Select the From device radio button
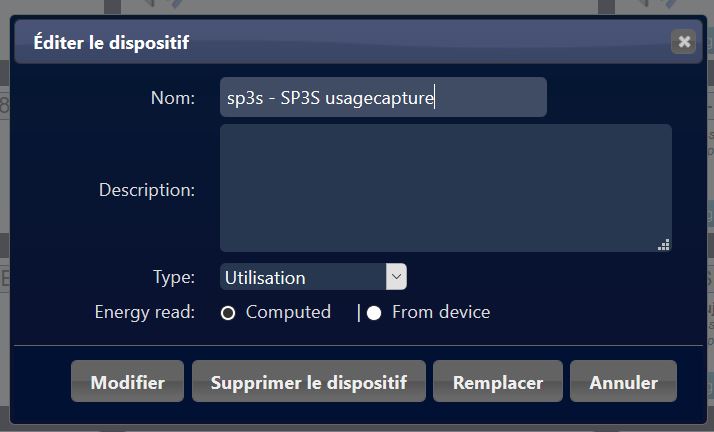 [374, 313]
